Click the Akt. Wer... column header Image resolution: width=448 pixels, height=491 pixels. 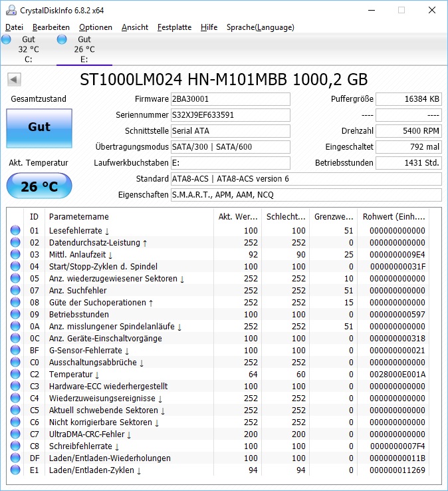237,217
